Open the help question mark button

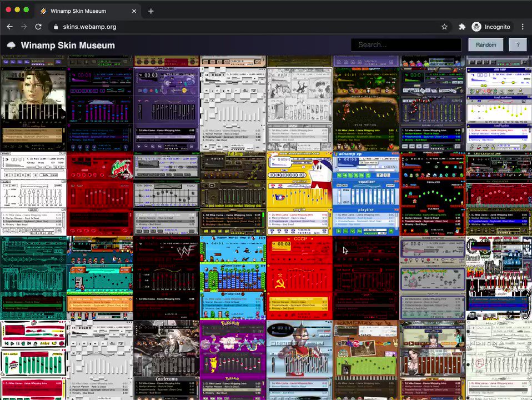pyautogui.click(x=518, y=45)
